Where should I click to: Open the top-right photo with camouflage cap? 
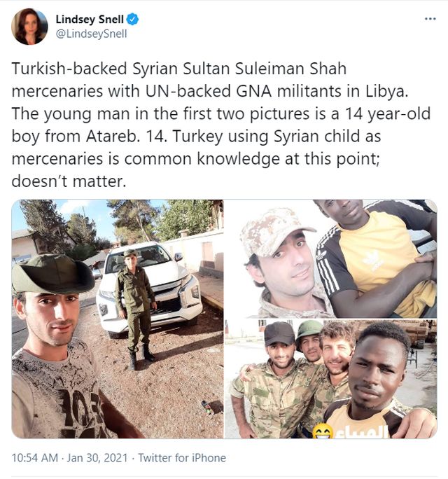(x=331, y=258)
